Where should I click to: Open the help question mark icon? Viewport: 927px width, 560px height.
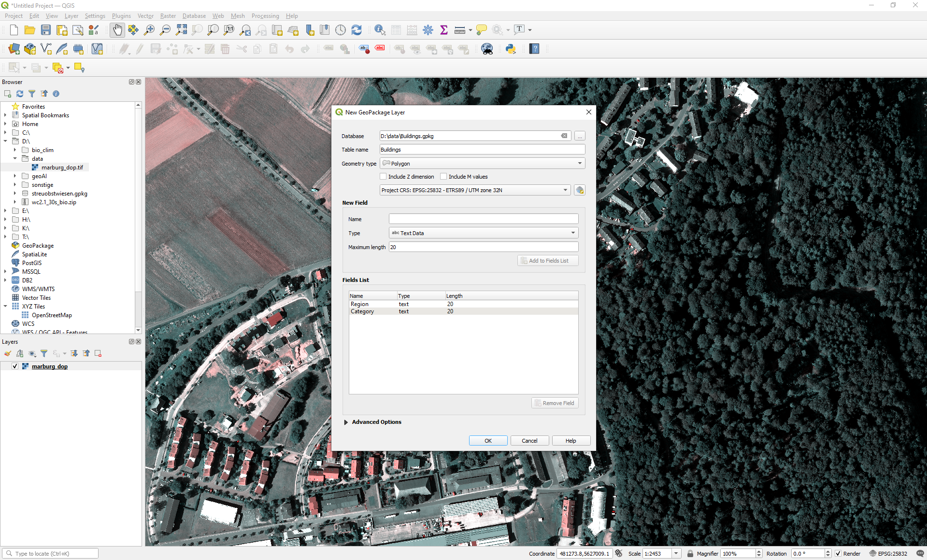tap(534, 49)
